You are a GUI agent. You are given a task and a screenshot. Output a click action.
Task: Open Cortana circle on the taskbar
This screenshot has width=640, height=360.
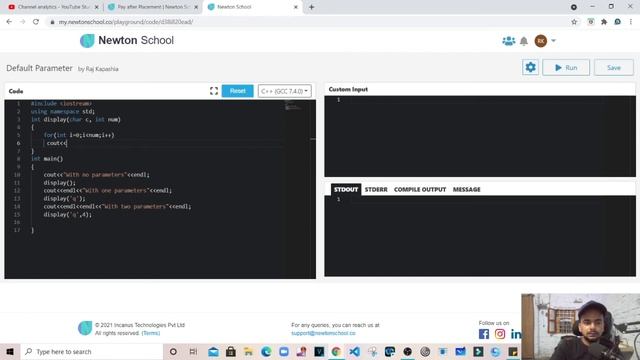click(x=173, y=351)
